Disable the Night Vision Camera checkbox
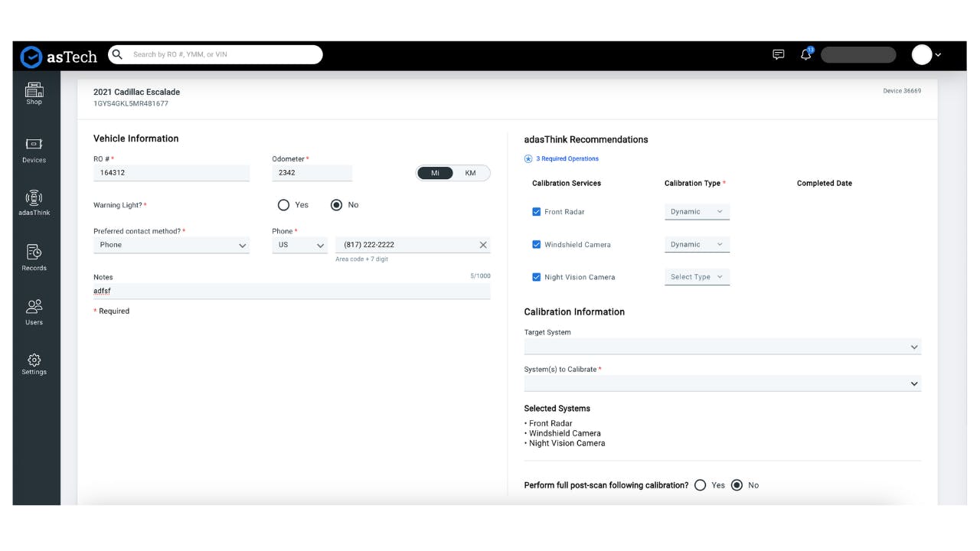The height and width of the screenshot is (551, 980). 537,277
